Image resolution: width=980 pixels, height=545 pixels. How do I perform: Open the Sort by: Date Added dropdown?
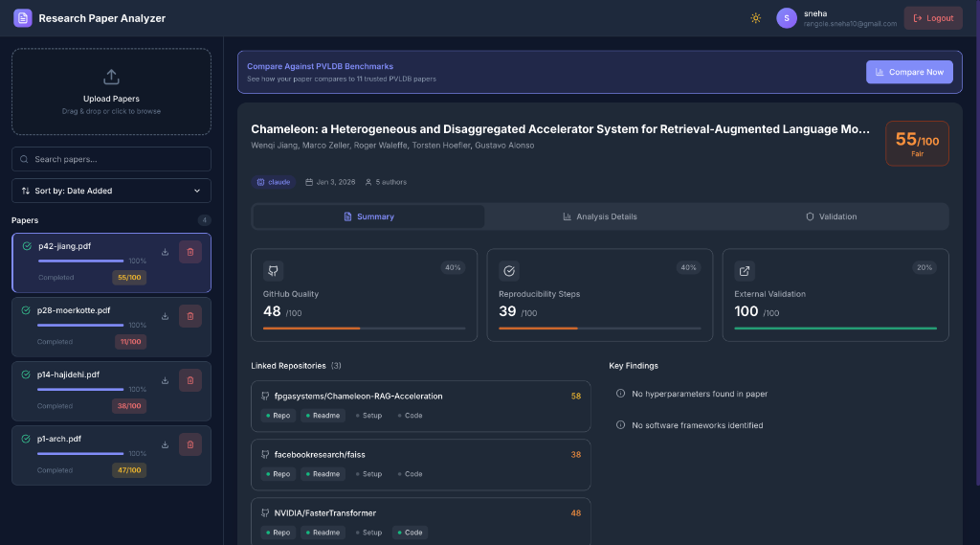111,191
